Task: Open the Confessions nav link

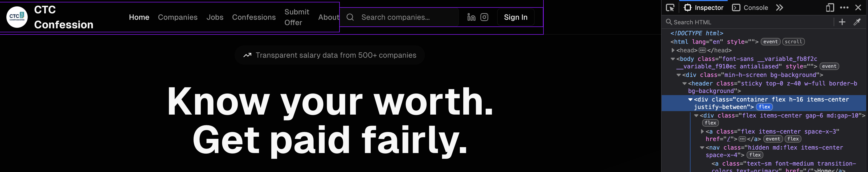Action: (254, 17)
